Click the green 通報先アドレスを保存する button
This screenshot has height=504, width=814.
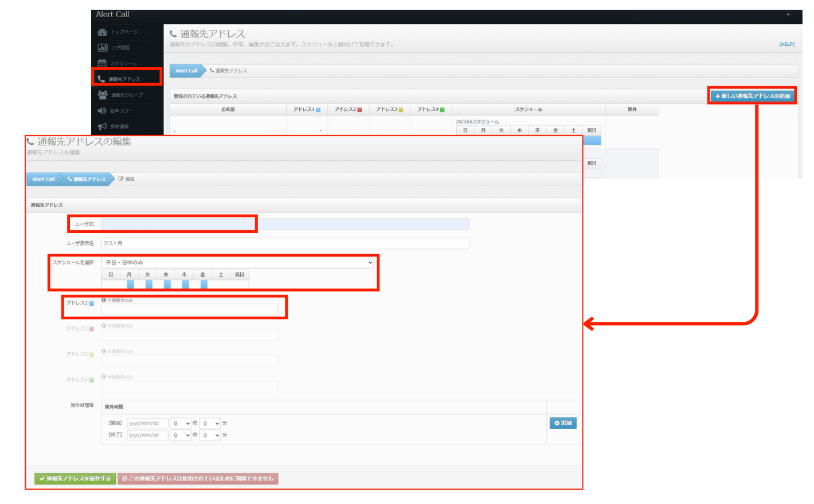75,479
